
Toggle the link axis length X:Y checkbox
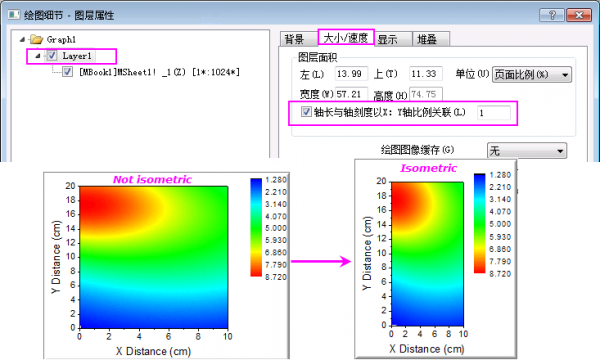306,112
